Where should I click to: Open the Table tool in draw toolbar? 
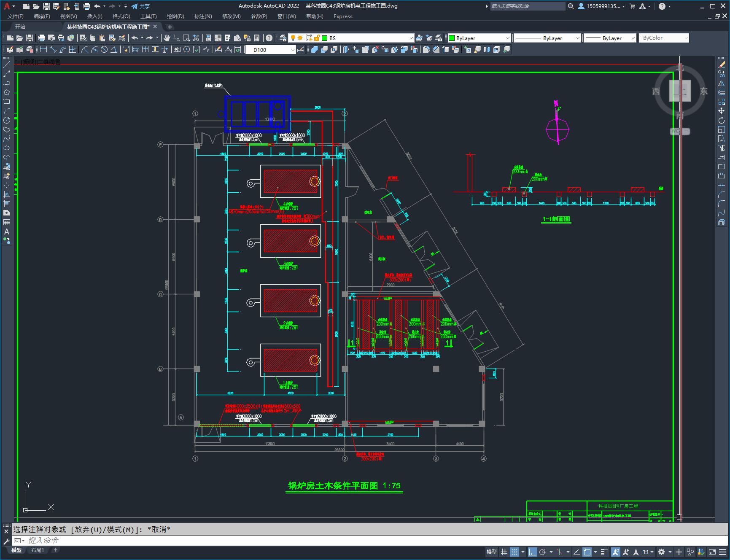[x=7, y=222]
